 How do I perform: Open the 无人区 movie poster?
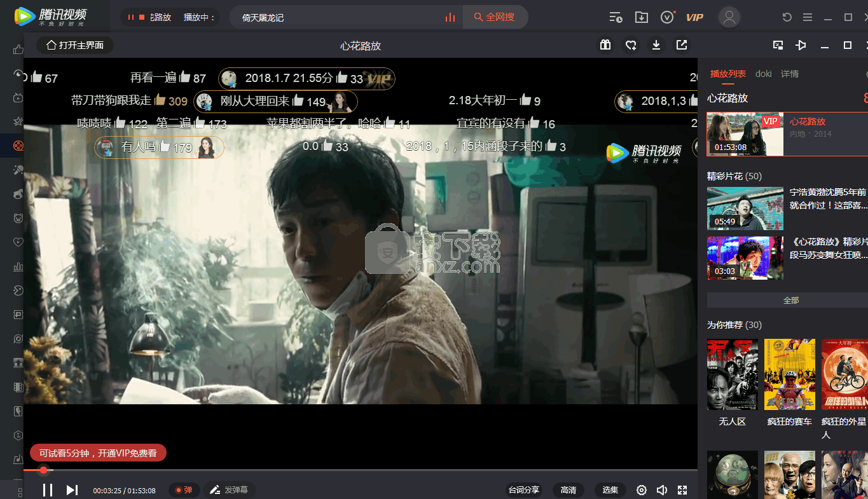click(x=733, y=374)
